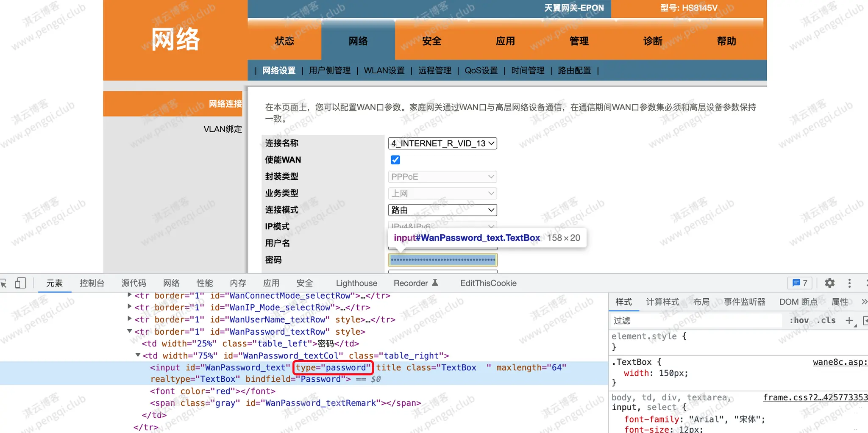
Task: Open the 属性 pane tab
Action: 840,302
